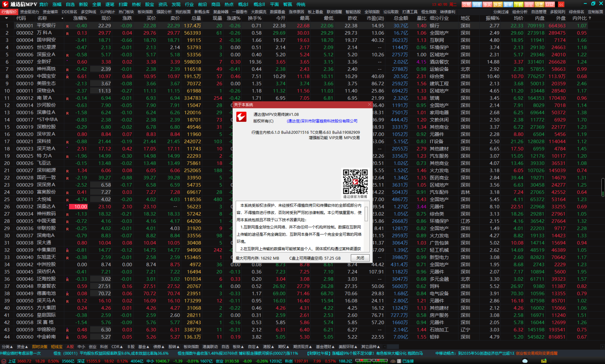
Task: Click the red logo icon in about dialog
Action: point(241,116)
